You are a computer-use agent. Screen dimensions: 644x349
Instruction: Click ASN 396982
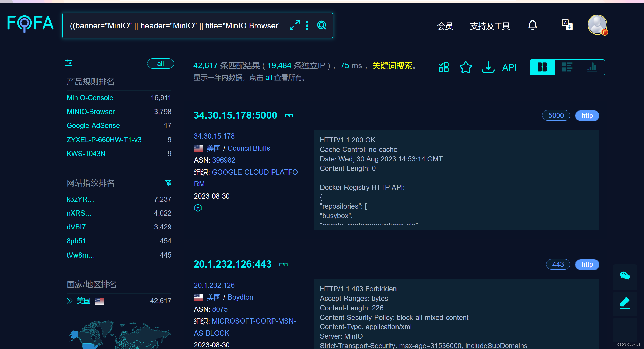(x=224, y=160)
